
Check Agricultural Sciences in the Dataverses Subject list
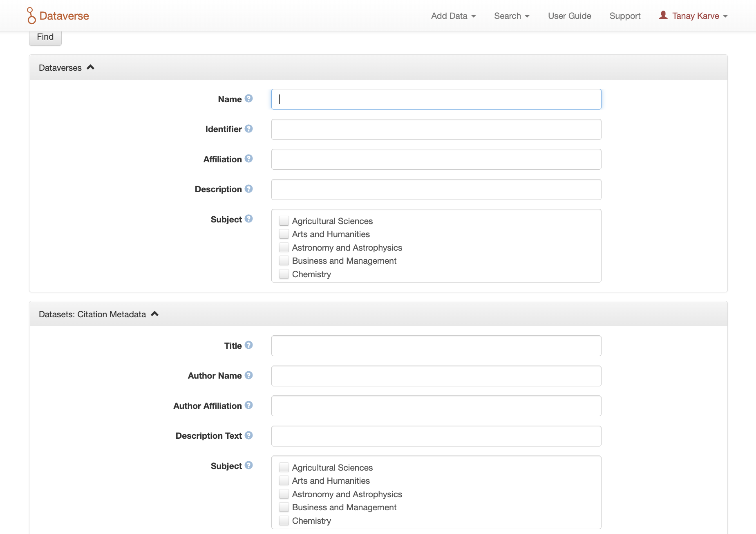point(284,221)
